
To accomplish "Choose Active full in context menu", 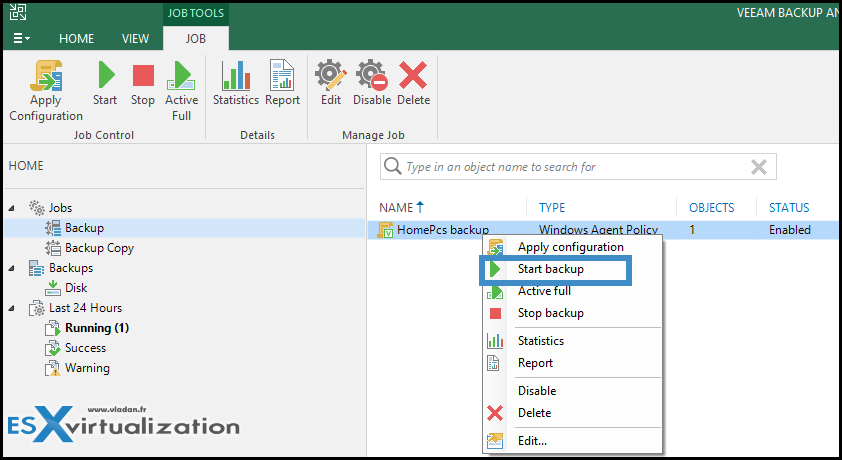I will [x=544, y=291].
